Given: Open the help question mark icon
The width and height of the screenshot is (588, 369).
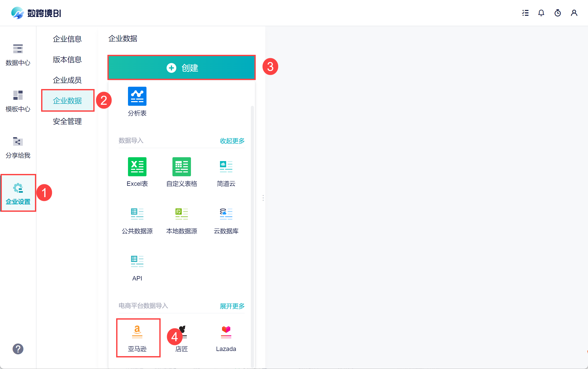Looking at the screenshot, I should click(x=18, y=349).
